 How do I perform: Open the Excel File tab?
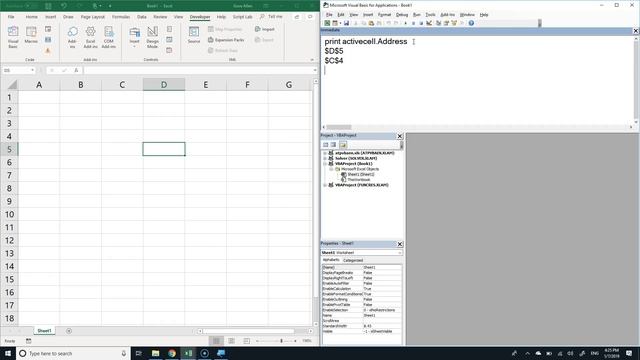pyautogui.click(x=11, y=17)
